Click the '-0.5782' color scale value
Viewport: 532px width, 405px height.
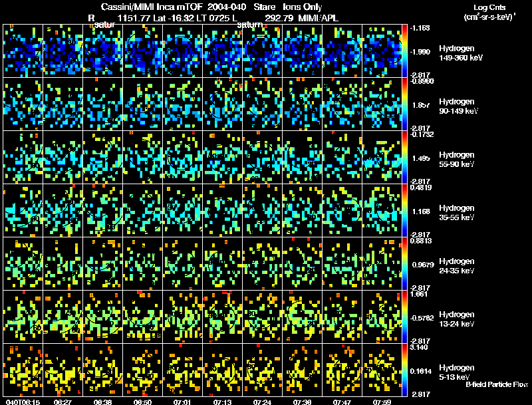tap(422, 318)
